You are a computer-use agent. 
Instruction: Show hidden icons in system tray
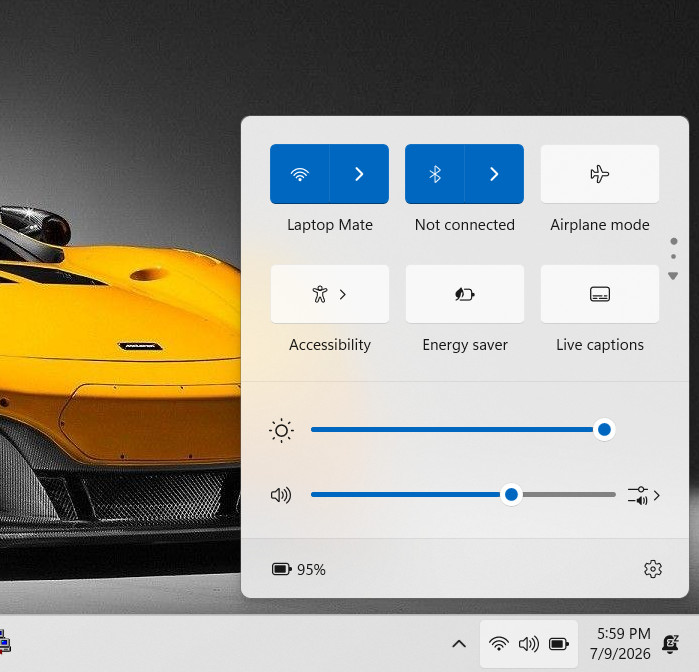point(459,644)
